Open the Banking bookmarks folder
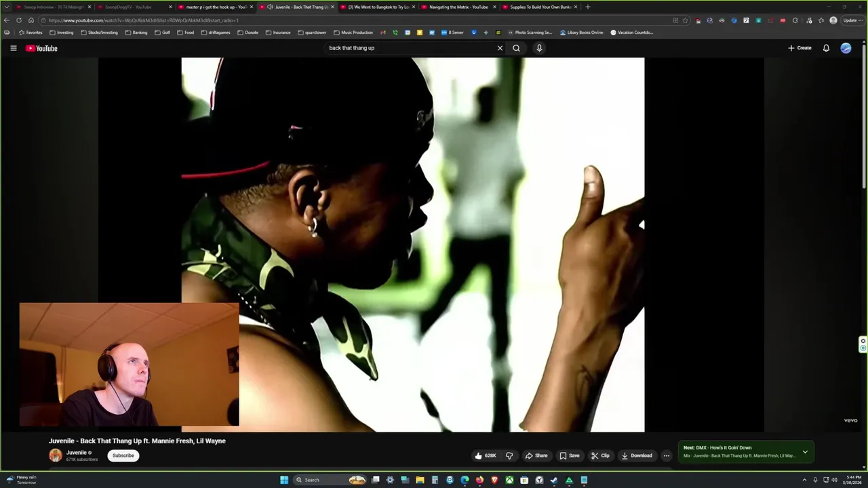 (x=136, y=33)
